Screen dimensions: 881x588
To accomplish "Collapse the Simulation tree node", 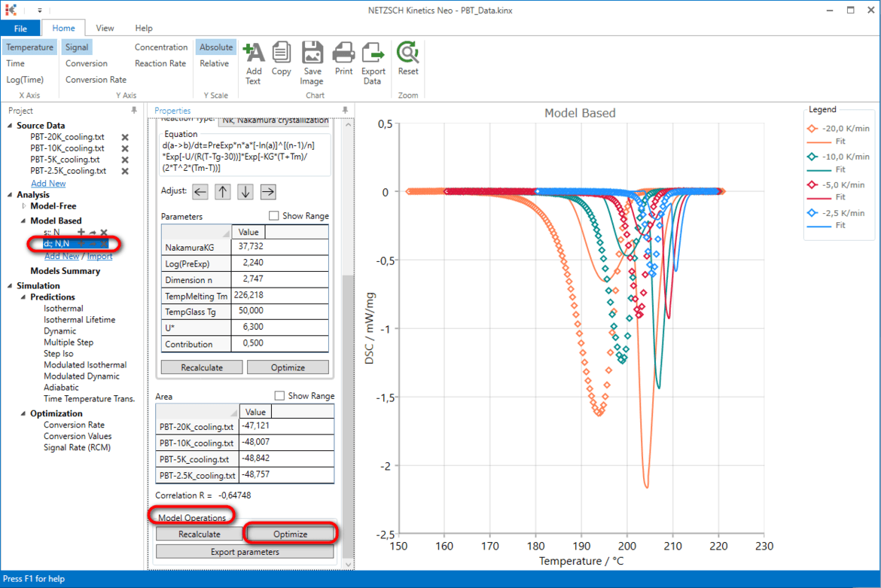I will coord(10,286).
